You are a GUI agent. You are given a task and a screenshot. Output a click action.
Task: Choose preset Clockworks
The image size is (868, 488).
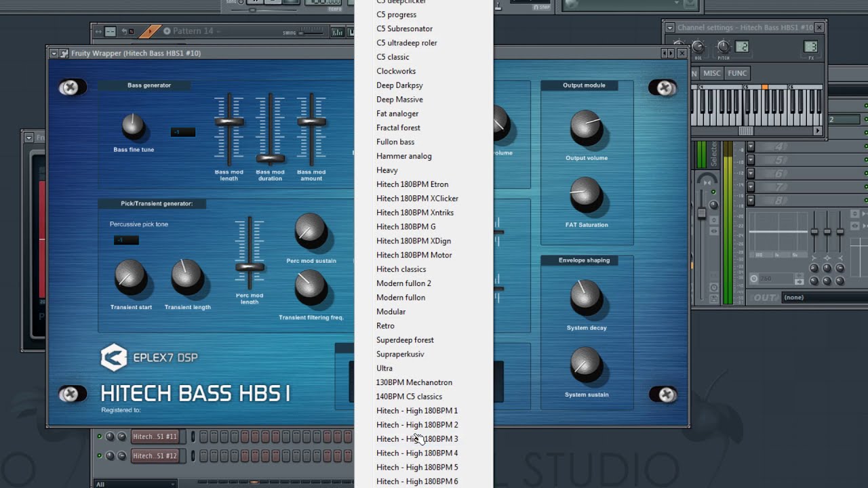pos(396,71)
